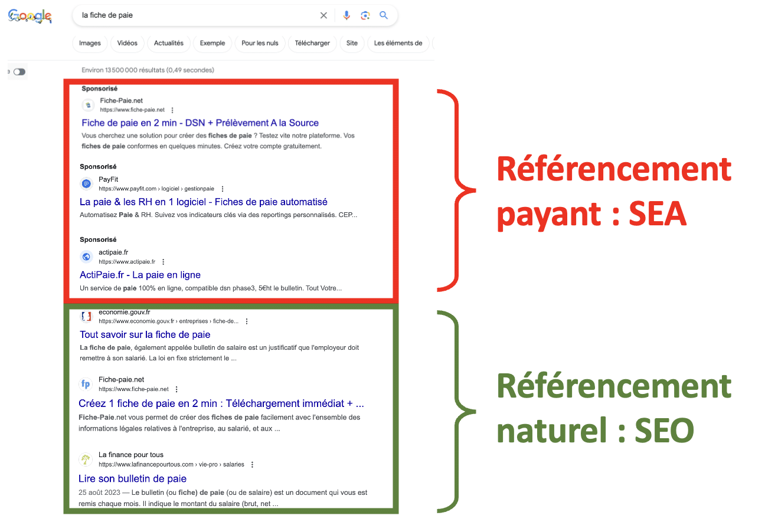Open three-dot menu of sponsored Fiche-Paie.net result
The height and width of the screenshot is (532, 765).
click(172, 110)
